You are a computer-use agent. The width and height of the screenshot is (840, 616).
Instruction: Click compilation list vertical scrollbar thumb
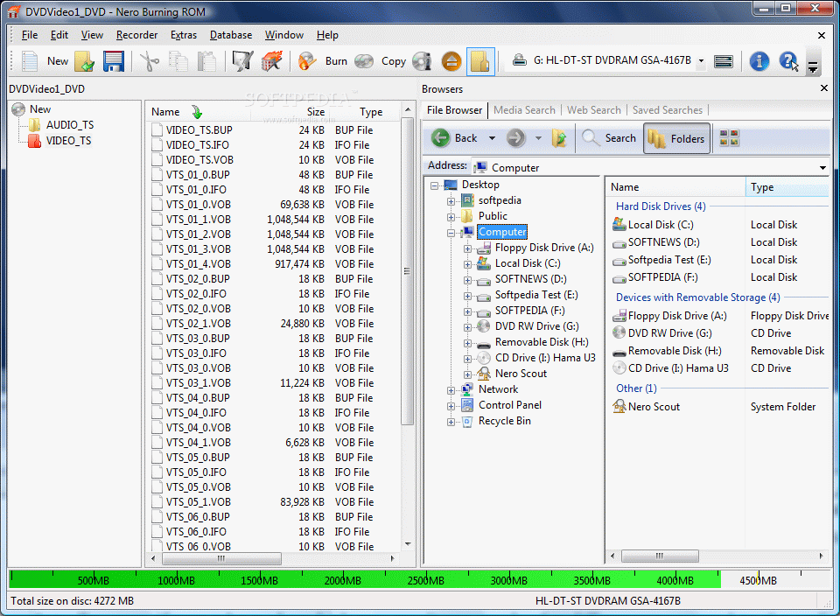coord(407,271)
